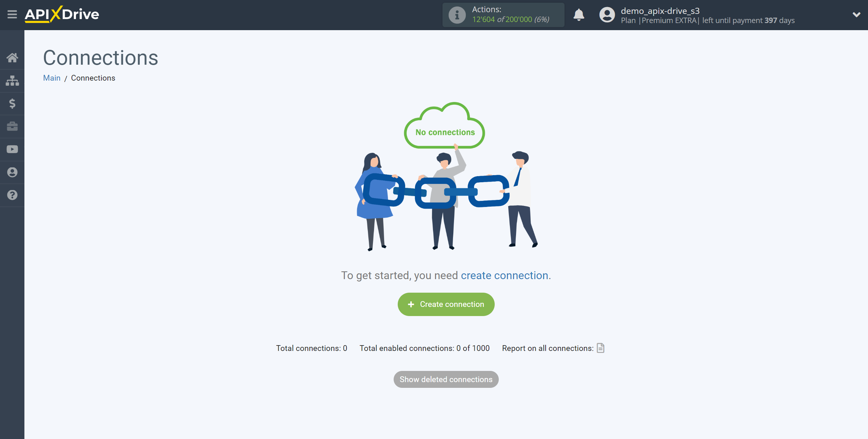Screen dimensions: 868x439
Task: Click the report icon next to all connections
Action: [x=601, y=348]
